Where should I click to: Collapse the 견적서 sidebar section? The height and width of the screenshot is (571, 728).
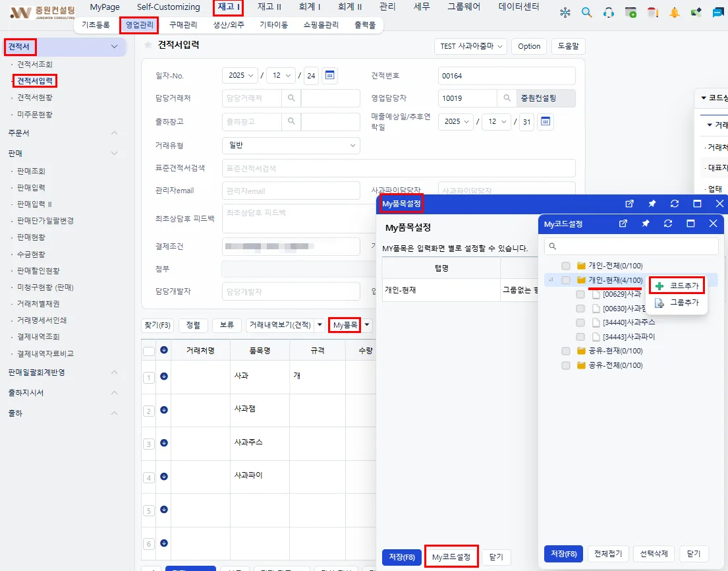[x=114, y=46]
